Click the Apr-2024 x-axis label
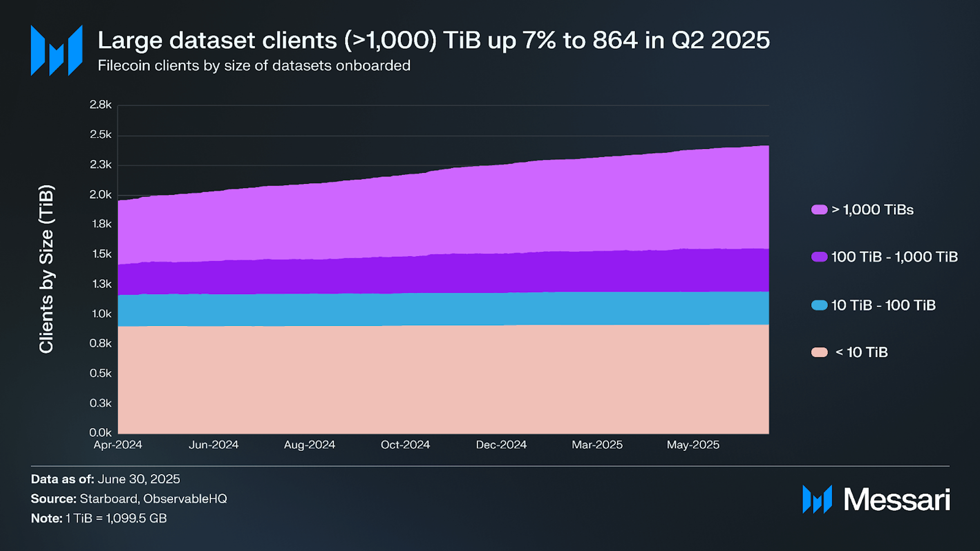This screenshot has width=980, height=551. (118, 445)
